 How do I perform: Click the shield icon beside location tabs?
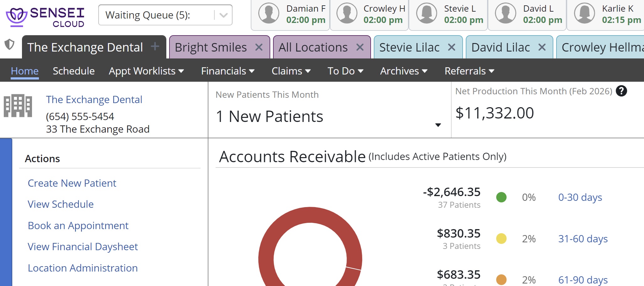(9, 44)
